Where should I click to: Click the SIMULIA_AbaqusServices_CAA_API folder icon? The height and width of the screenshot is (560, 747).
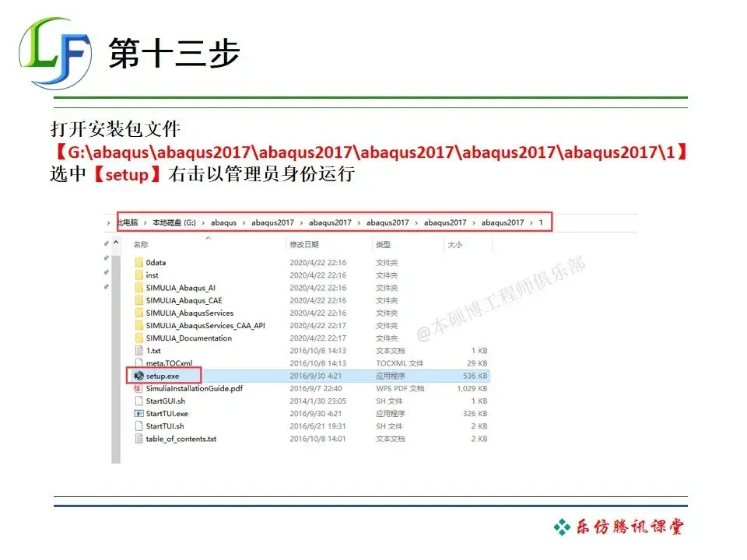point(139,325)
